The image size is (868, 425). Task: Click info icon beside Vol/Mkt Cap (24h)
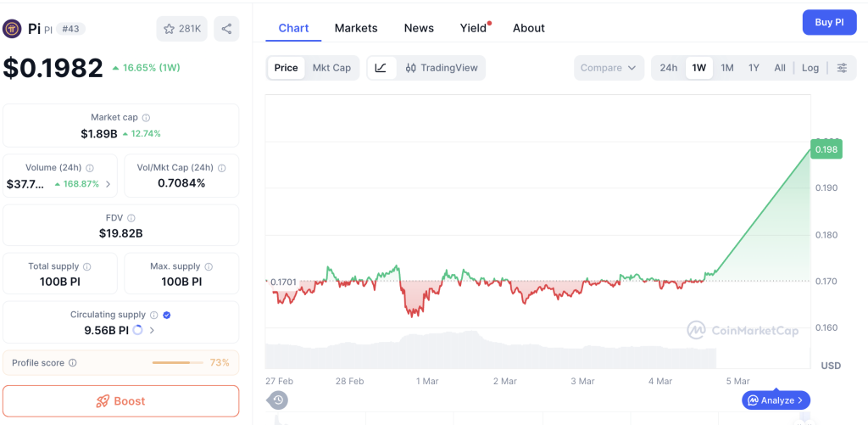pyautogui.click(x=222, y=168)
